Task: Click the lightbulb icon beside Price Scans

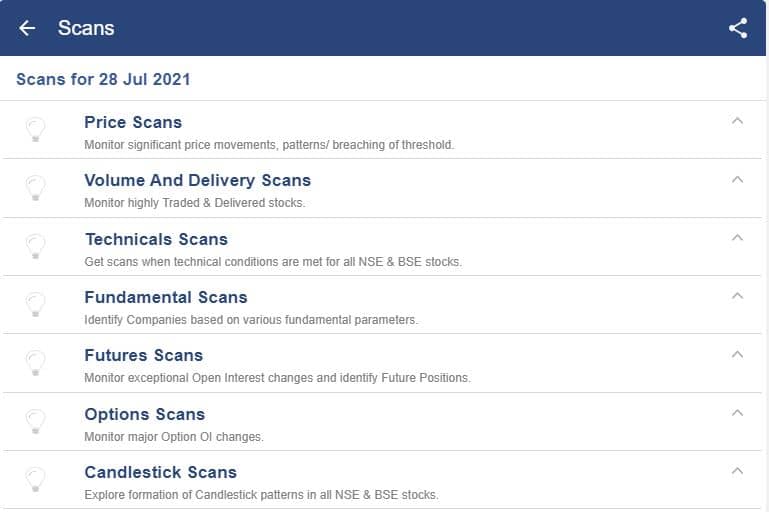Action: (x=35, y=130)
